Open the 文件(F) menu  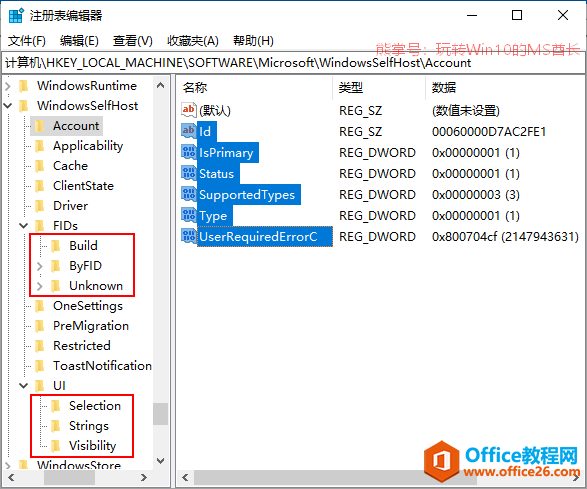27,41
